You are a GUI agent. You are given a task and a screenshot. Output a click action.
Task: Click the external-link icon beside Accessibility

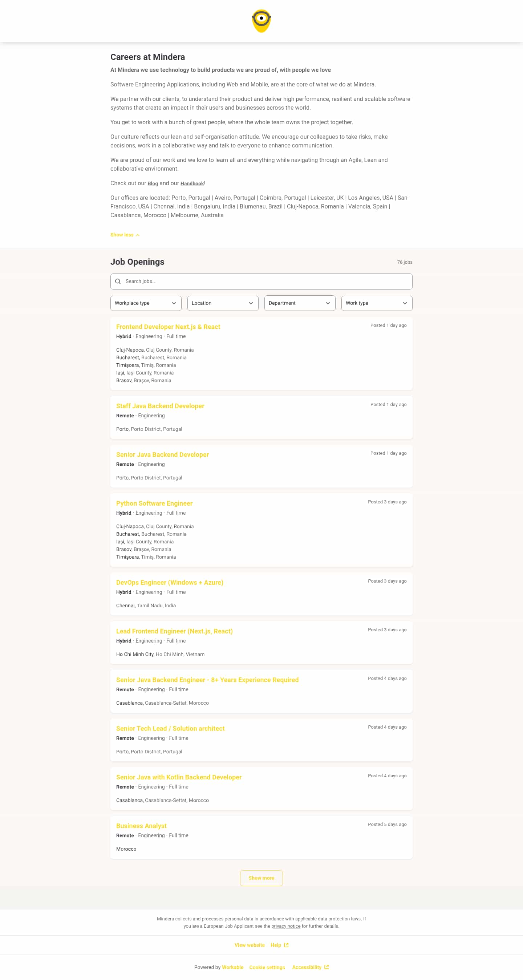click(x=327, y=967)
